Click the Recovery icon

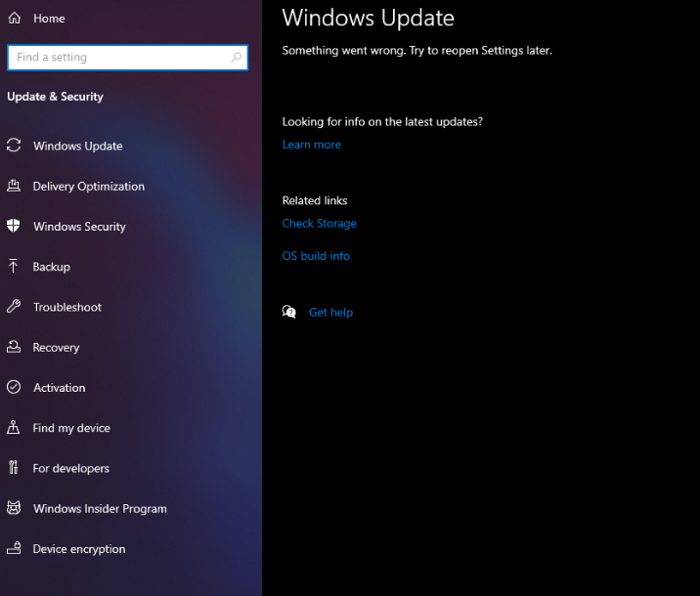coord(14,347)
